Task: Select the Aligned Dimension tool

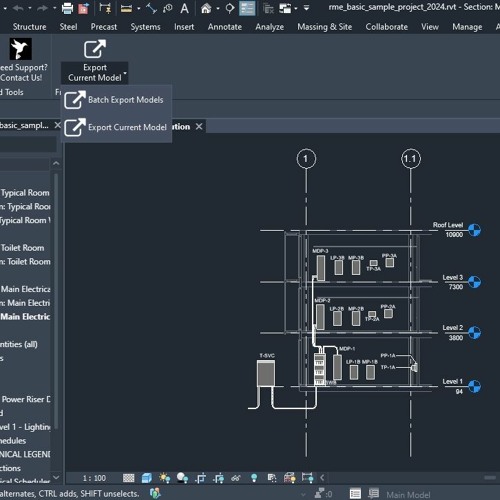Action: 151,8
